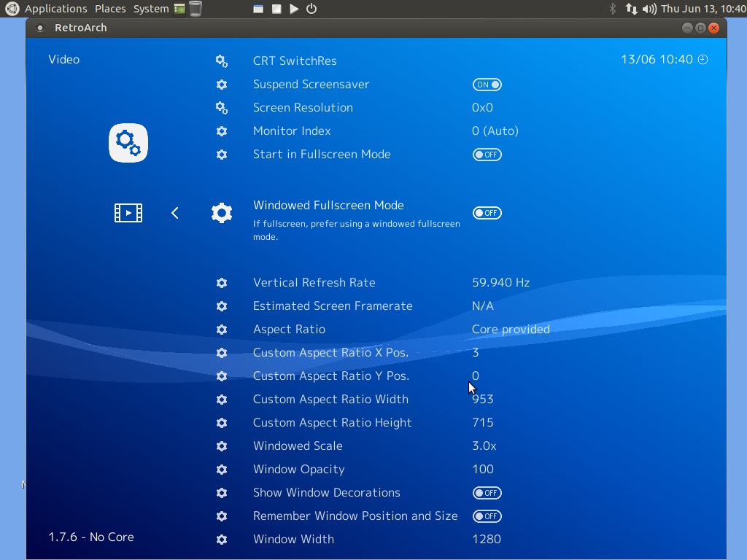Click the Bluetooth icon in system tray
Screen dimensions: 747x560
pyautogui.click(x=612, y=9)
